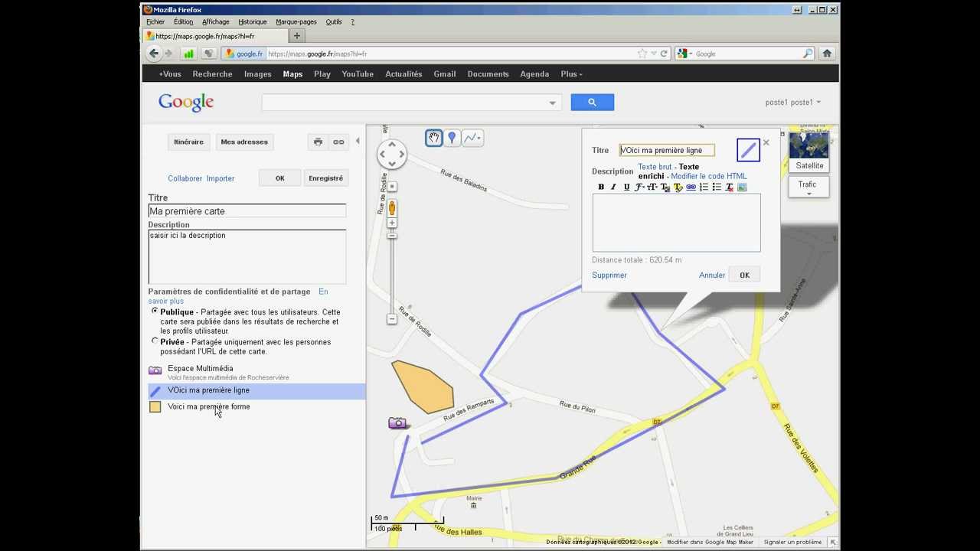Pan the map left with the west arrow
The image size is (980, 551).
click(383, 154)
